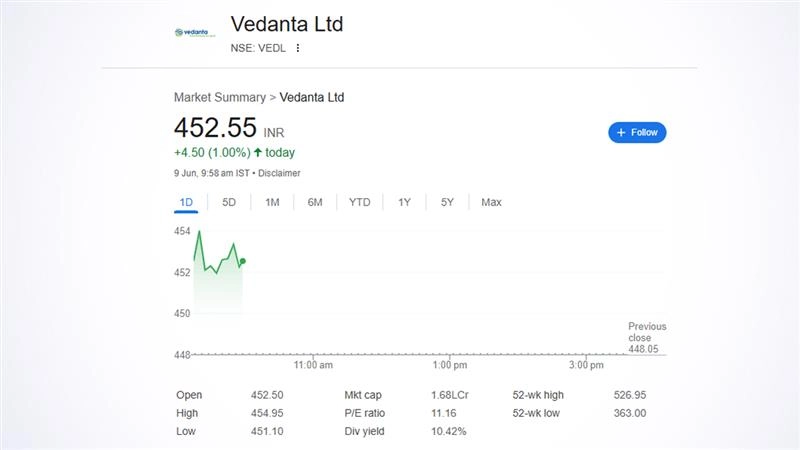
Task: Click the green current price dot on chart
Action: click(x=243, y=261)
